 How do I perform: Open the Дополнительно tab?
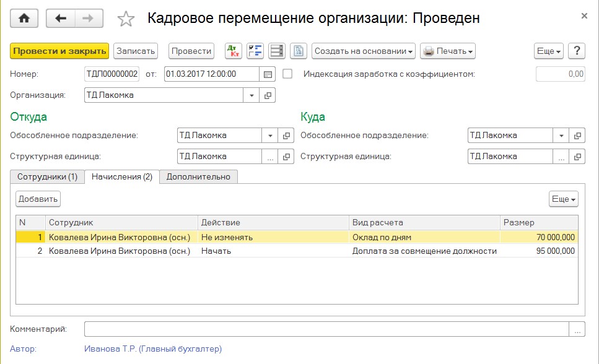click(x=198, y=177)
